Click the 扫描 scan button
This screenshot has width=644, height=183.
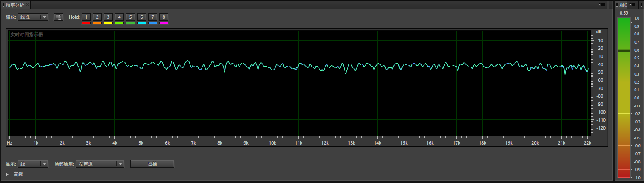[x=152, y=164]
